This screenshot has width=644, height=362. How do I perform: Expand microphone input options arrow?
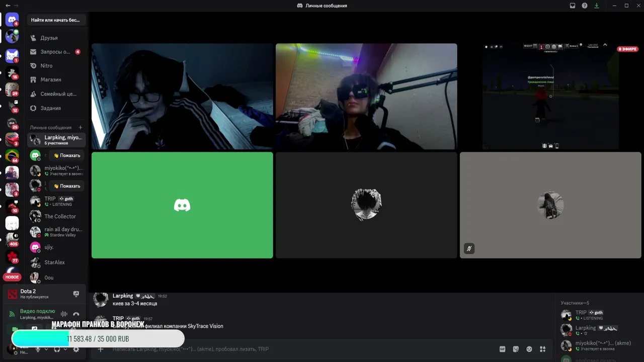[46, 349]
